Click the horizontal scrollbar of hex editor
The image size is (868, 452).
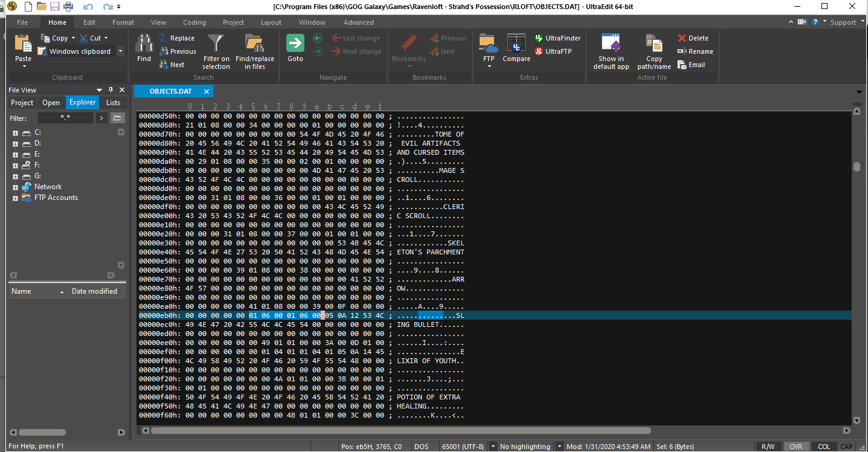[400, 431]
